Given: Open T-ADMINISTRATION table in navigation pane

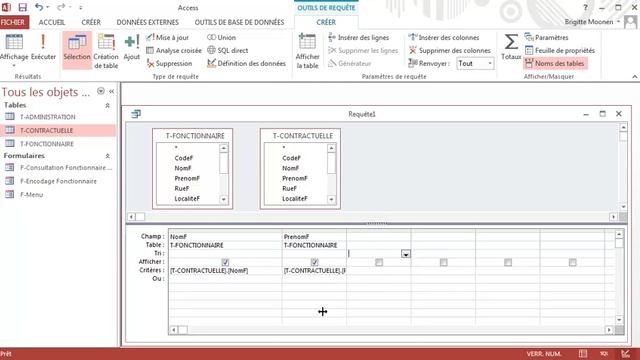Looking at the screenshot, I should pos(48,117).
